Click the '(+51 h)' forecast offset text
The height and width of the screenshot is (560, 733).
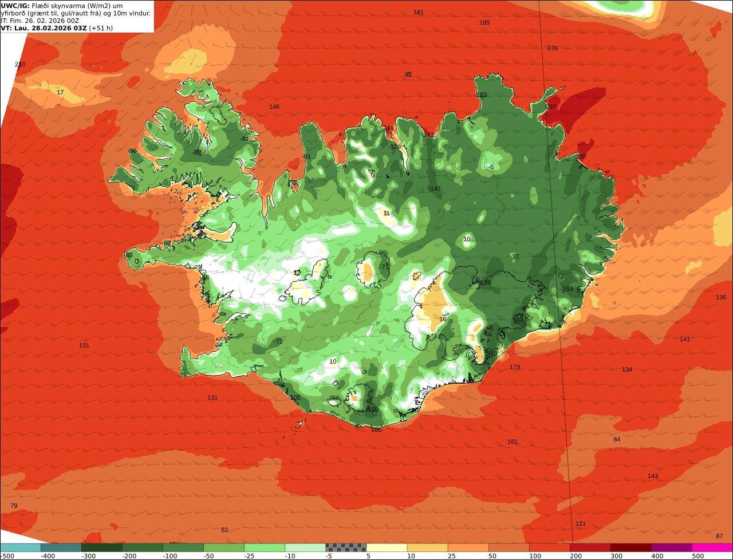[x=101, y=27]
